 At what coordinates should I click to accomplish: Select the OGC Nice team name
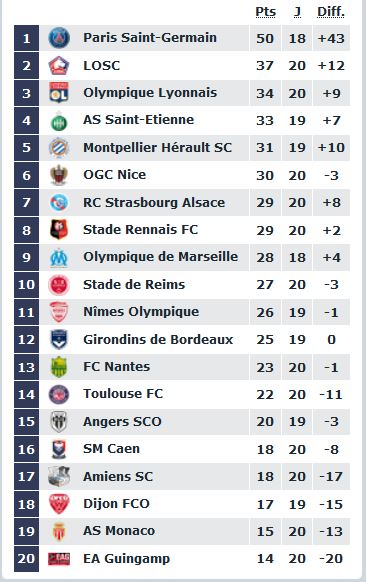114,175
